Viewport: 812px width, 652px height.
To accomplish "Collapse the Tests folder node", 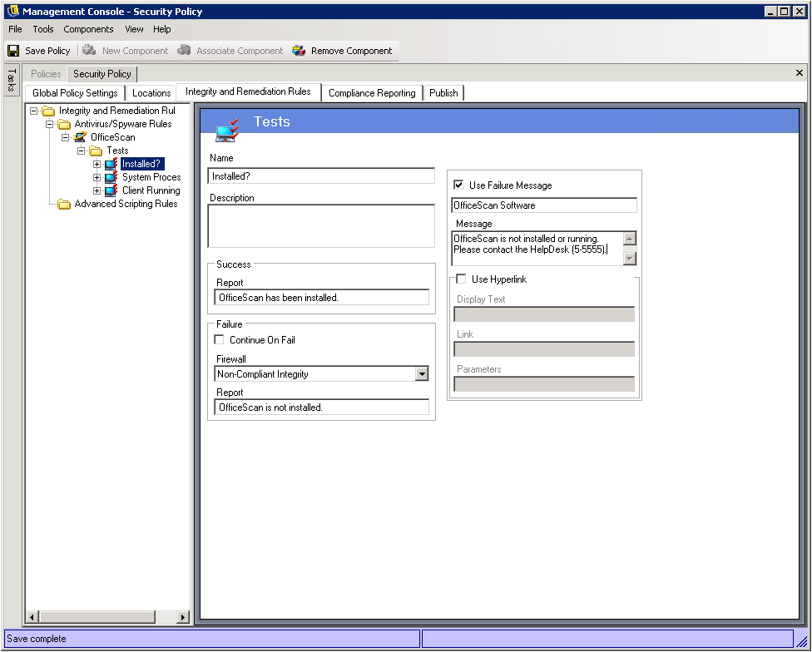I will 82,151.
